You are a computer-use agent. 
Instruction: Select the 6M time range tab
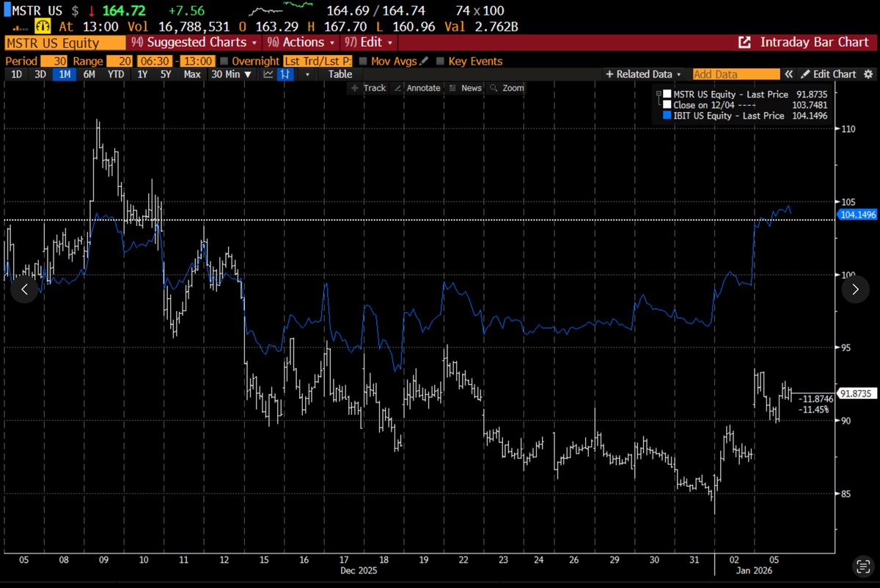(x=89, y=74)
